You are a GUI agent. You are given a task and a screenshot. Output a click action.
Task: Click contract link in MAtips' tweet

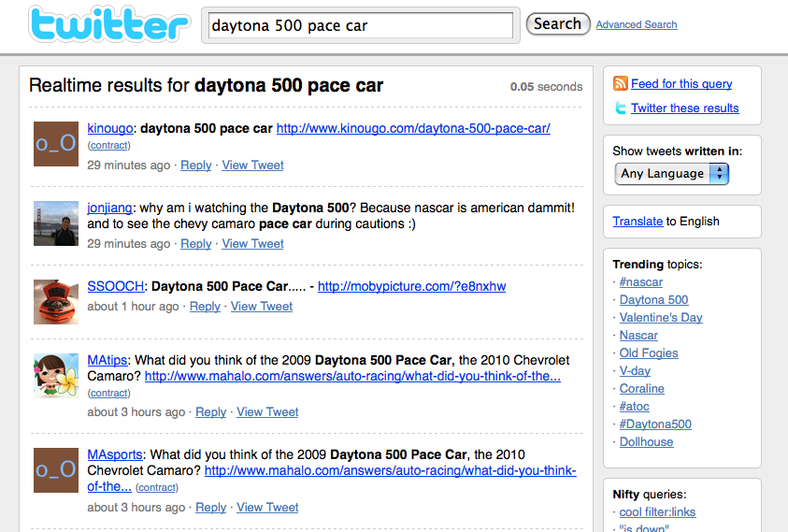pos(109,394)
